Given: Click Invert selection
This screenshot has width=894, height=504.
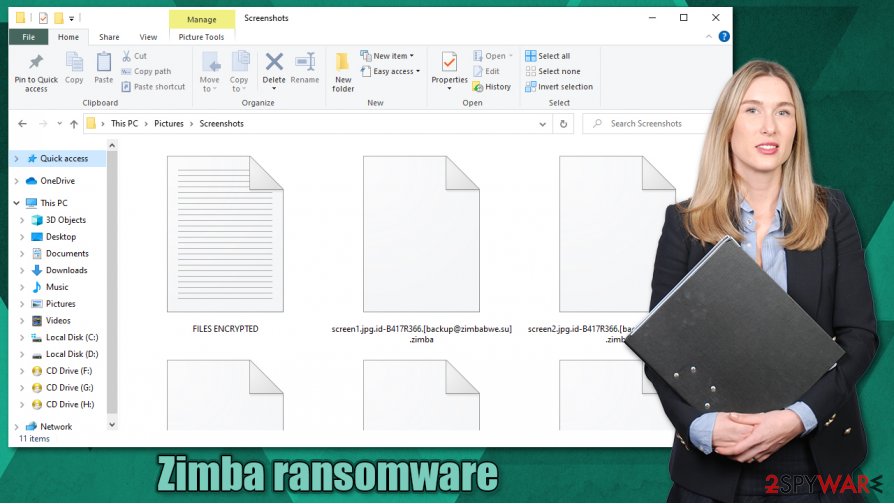Looking at the screenshot, I should (559, 87).
